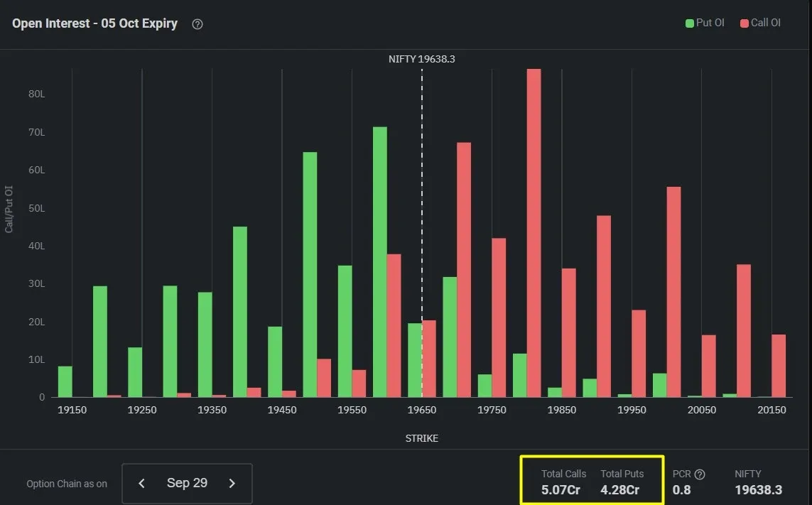
Task: Click the STRIKE axis label
Action: [x=421, y=438]
